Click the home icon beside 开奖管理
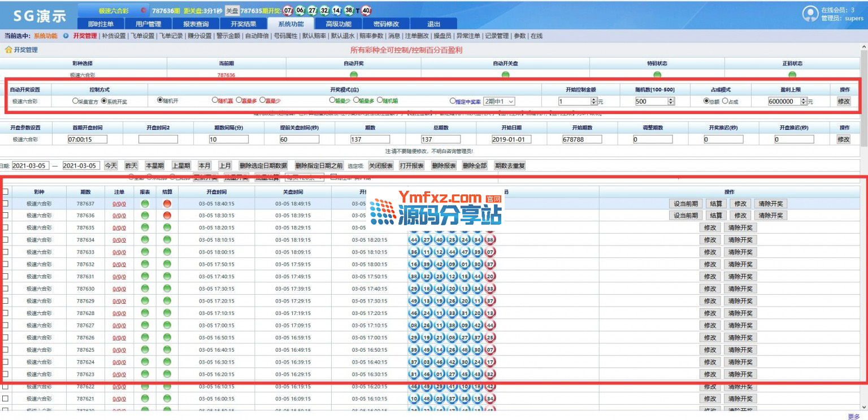 [8, 50]
